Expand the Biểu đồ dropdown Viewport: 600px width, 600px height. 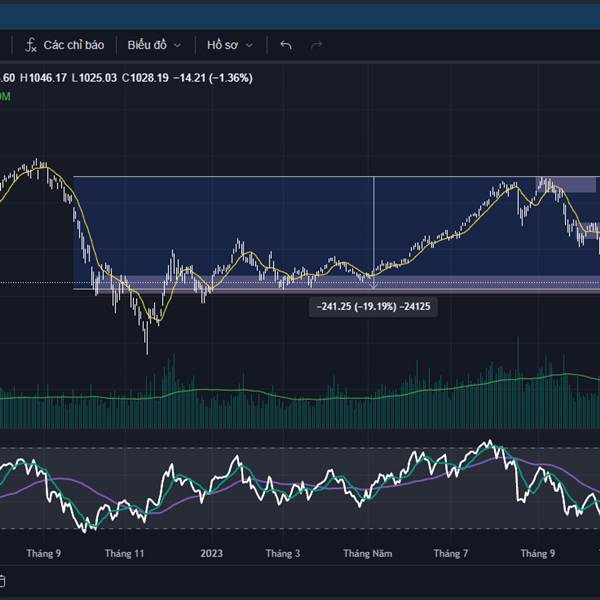pyautogui.click(x=154, y=45)
